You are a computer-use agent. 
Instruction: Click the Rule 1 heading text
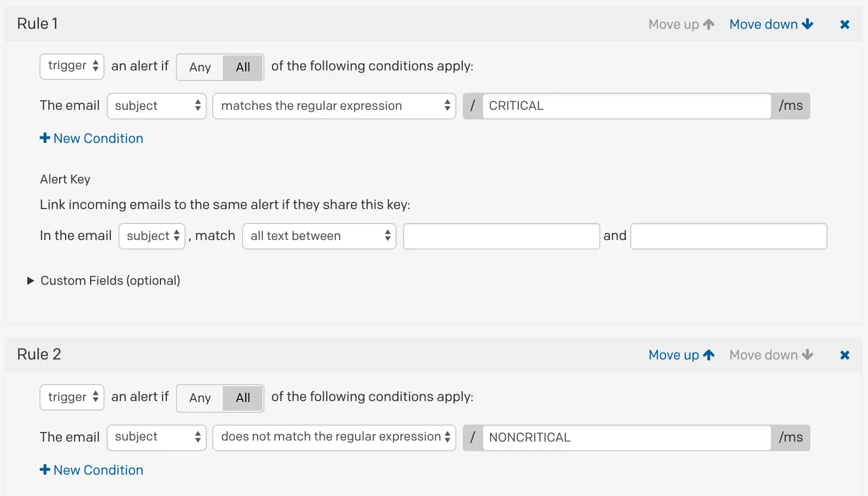[x=37, y=24]
